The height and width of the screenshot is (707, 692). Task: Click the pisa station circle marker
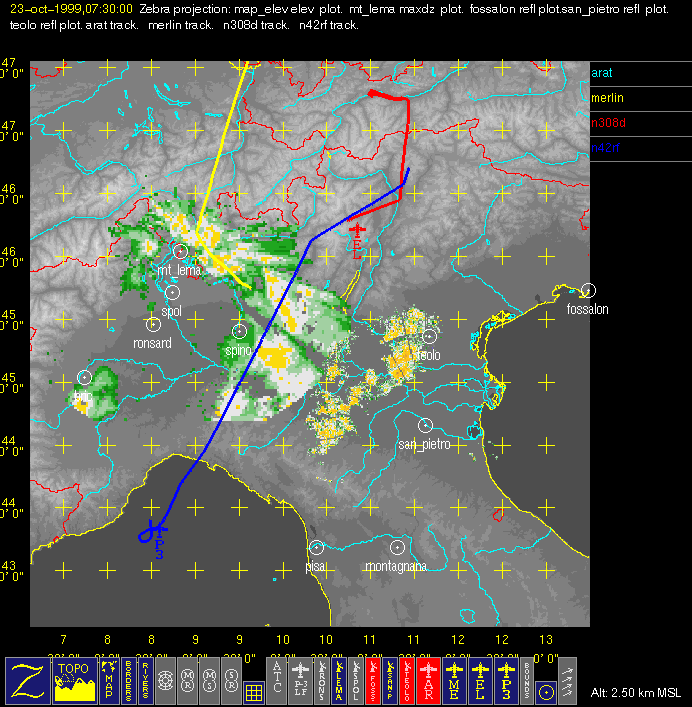pyautogui.click(x=316, y=547)
